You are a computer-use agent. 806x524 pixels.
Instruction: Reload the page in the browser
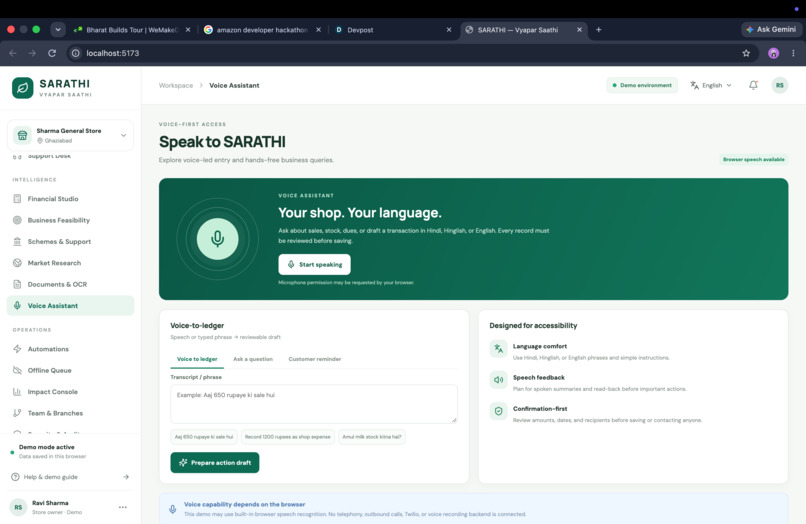pyautogui.click(x=52, y=53)
